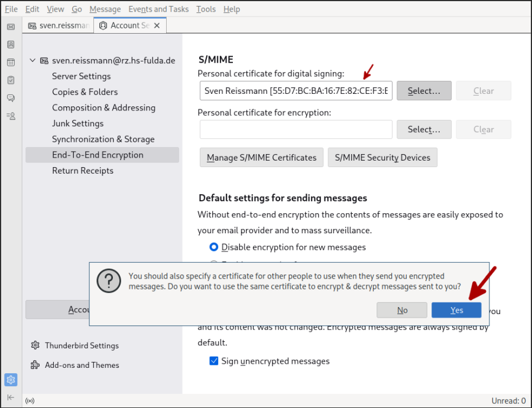Open the Calendar space
This screenshot has height=408, width=532.
11,62
